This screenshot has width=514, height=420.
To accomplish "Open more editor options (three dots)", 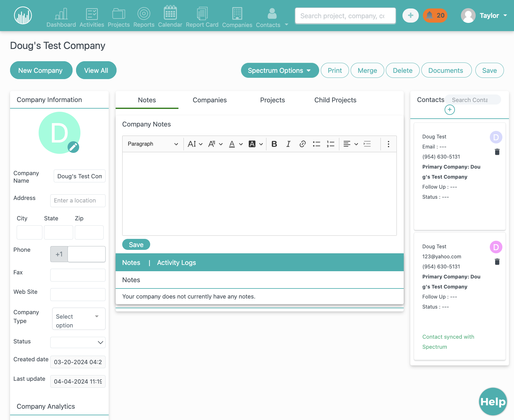I will pos(388,144).
